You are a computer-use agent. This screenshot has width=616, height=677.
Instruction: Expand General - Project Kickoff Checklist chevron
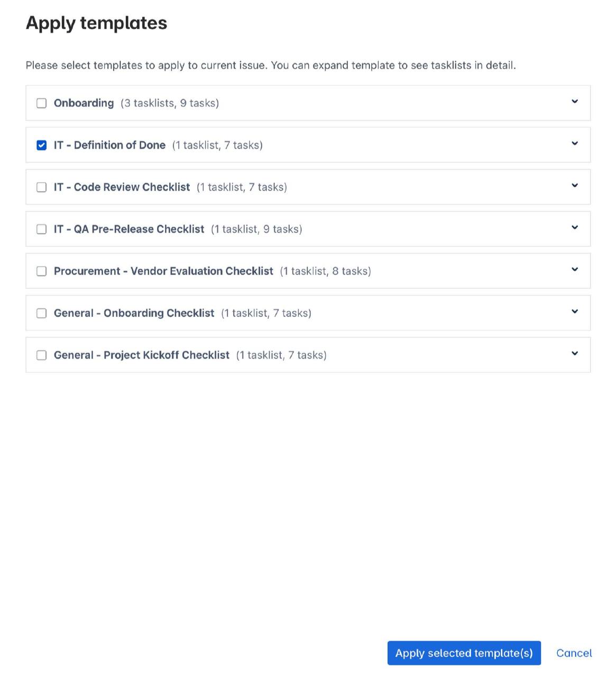tap(575, 353)
